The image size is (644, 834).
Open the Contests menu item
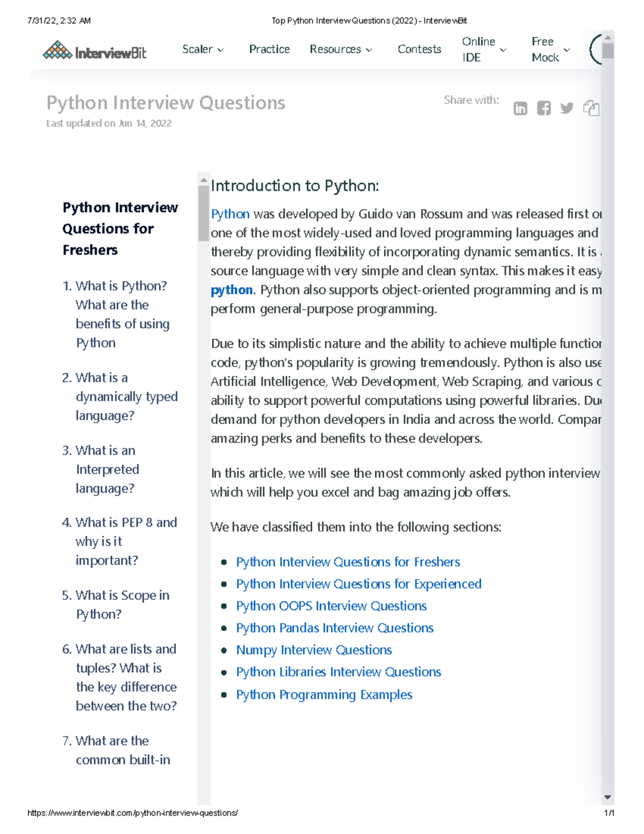click(x=419, y=49)
